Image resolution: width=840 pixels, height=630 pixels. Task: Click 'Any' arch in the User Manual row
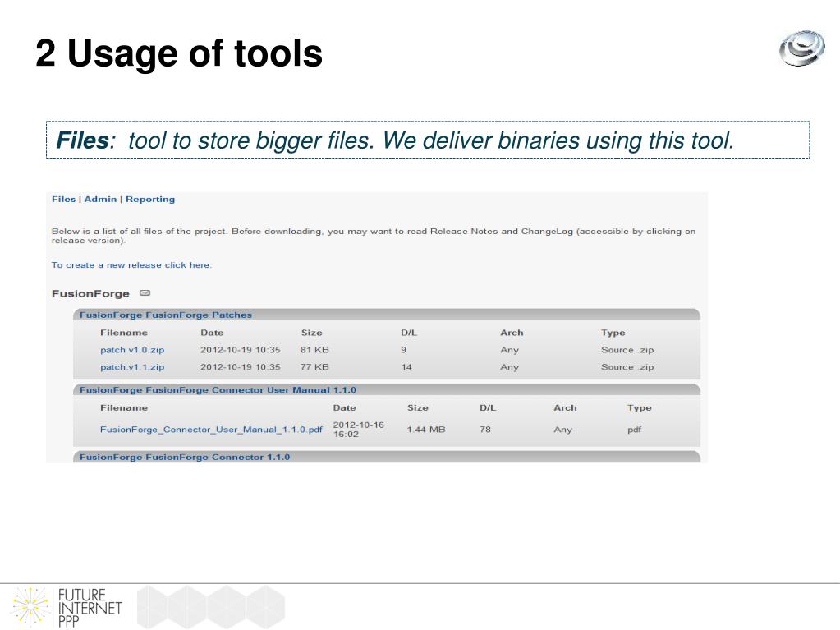pos(563,430)
